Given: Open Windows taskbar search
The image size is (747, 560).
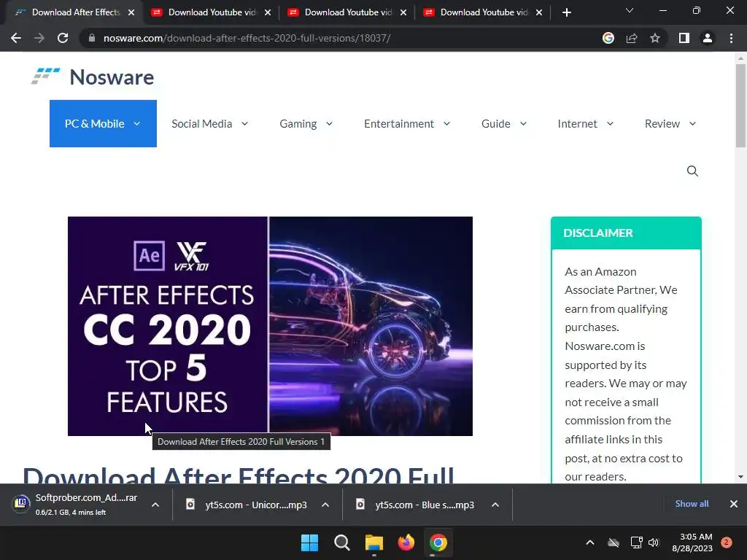Looking at the screenshot, I should [x=341, y=542].
